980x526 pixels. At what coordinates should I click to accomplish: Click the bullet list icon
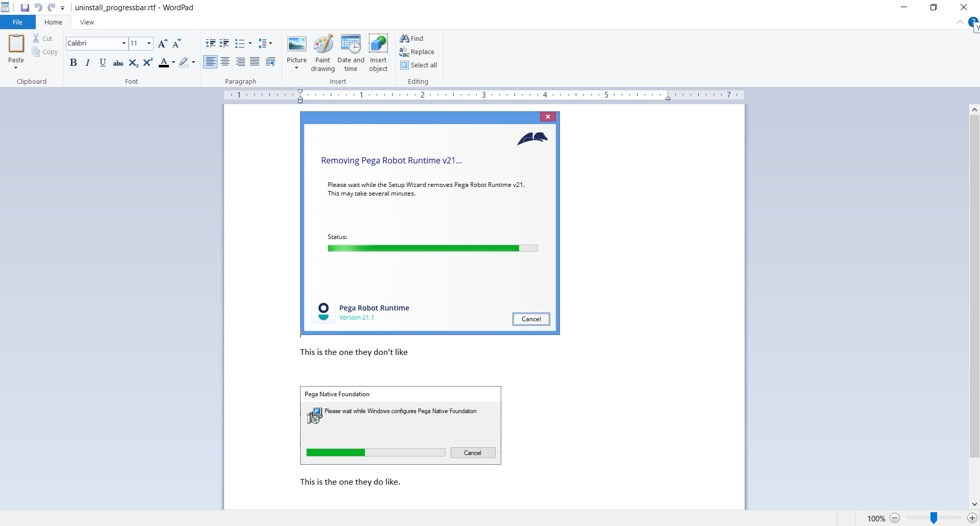(239, 43)
